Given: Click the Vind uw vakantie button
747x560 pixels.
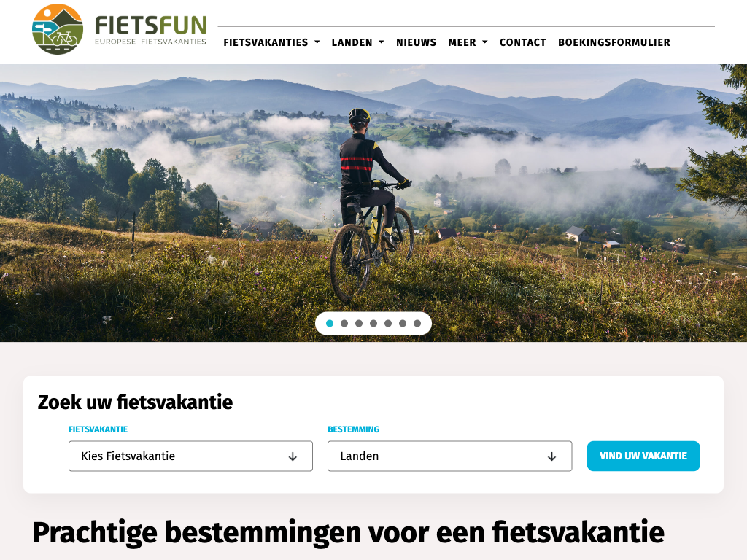Looking at the screenshot, I should [x=643, y=456].
